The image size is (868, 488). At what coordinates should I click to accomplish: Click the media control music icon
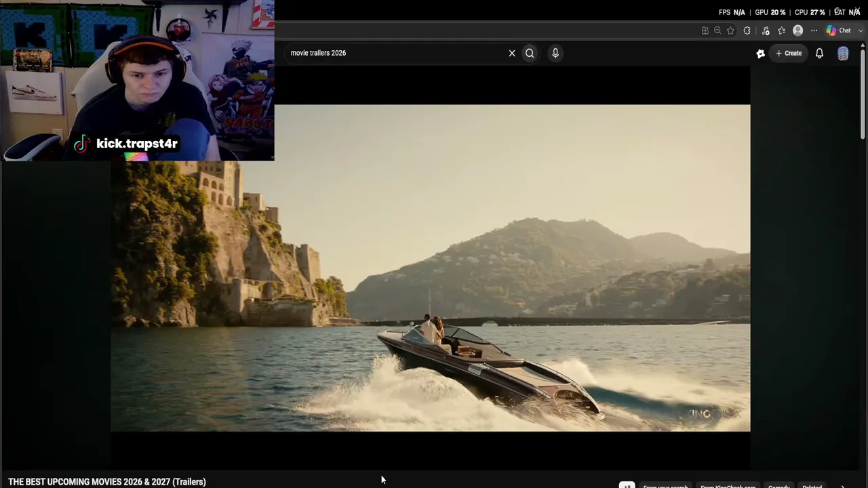coord(766,30)
